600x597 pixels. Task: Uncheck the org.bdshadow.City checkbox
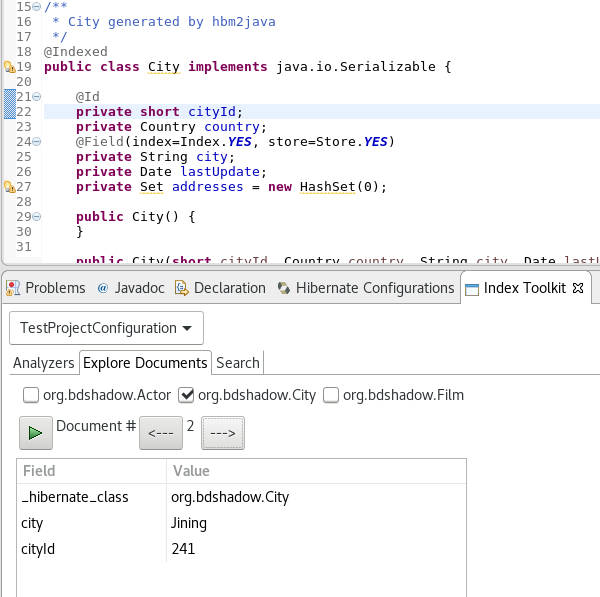point(186,395)
